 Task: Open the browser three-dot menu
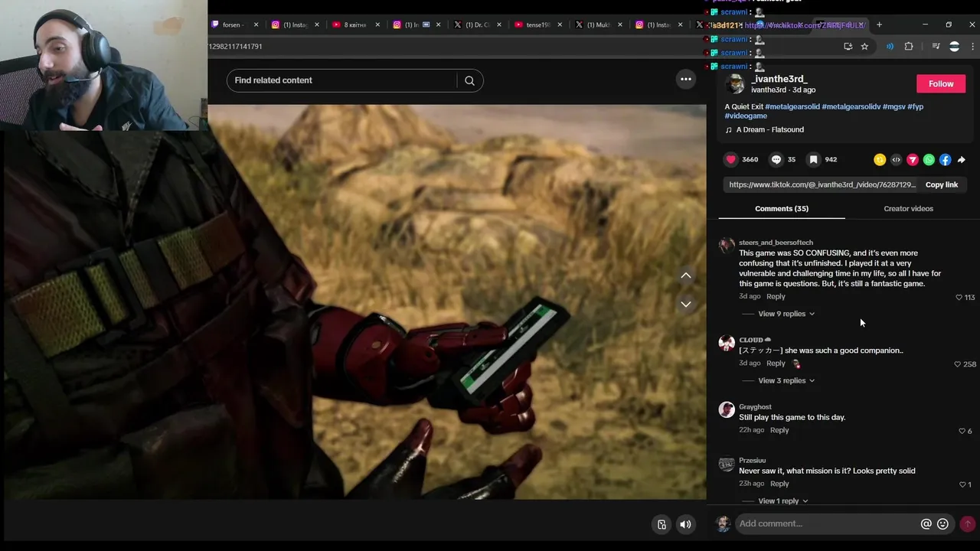point(972,47)
